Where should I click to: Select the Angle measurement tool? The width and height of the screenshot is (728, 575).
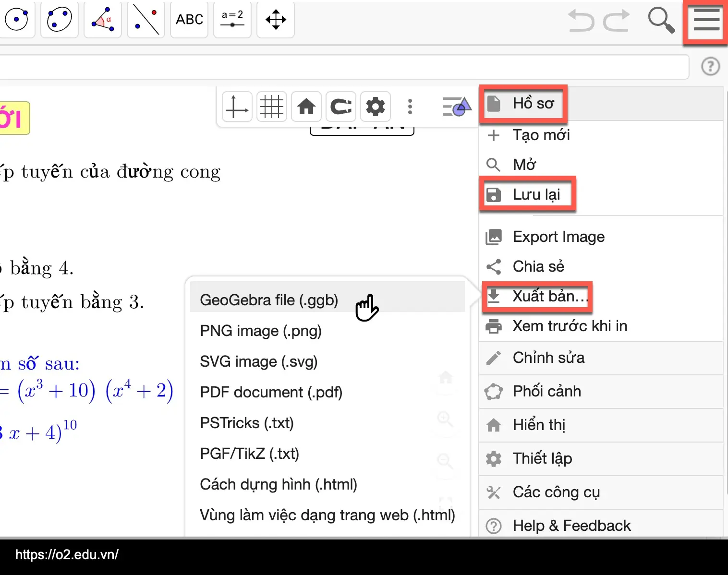(x=103, y=20)
